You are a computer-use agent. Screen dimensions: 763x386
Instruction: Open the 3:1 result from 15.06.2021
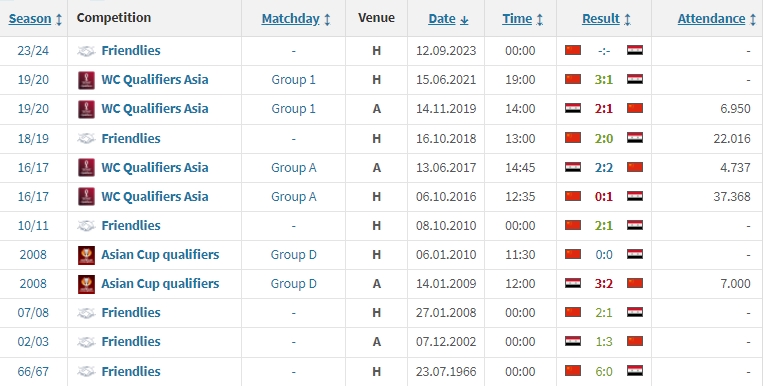604,79
